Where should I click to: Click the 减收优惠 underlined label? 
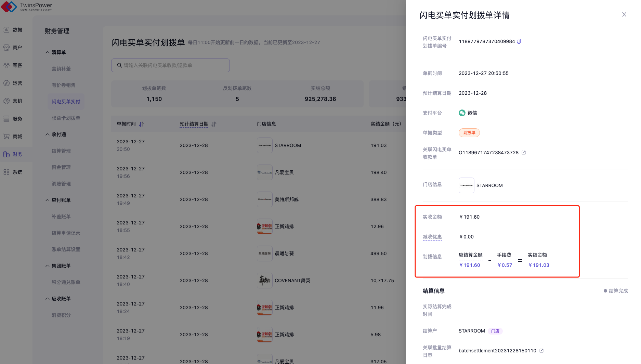432,237
